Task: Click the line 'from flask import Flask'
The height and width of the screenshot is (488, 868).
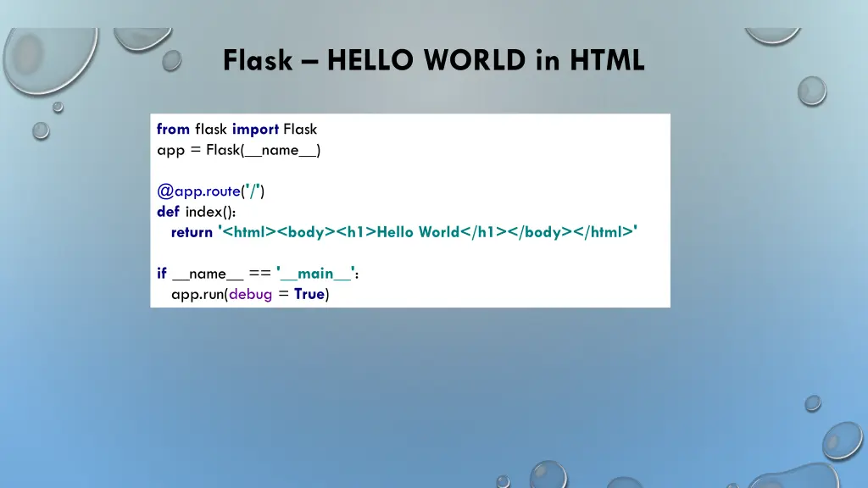Action: 237,129
